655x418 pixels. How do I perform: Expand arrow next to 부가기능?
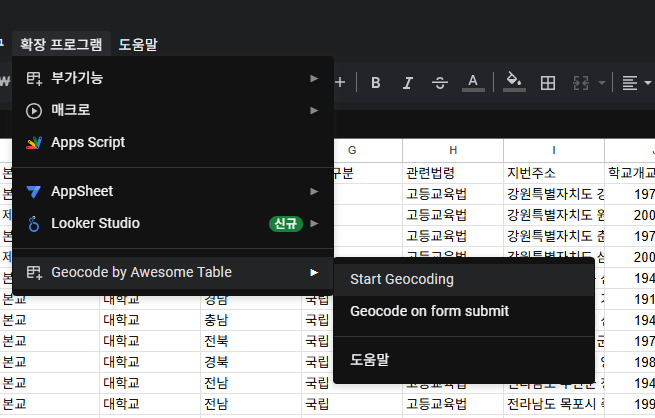314,78
